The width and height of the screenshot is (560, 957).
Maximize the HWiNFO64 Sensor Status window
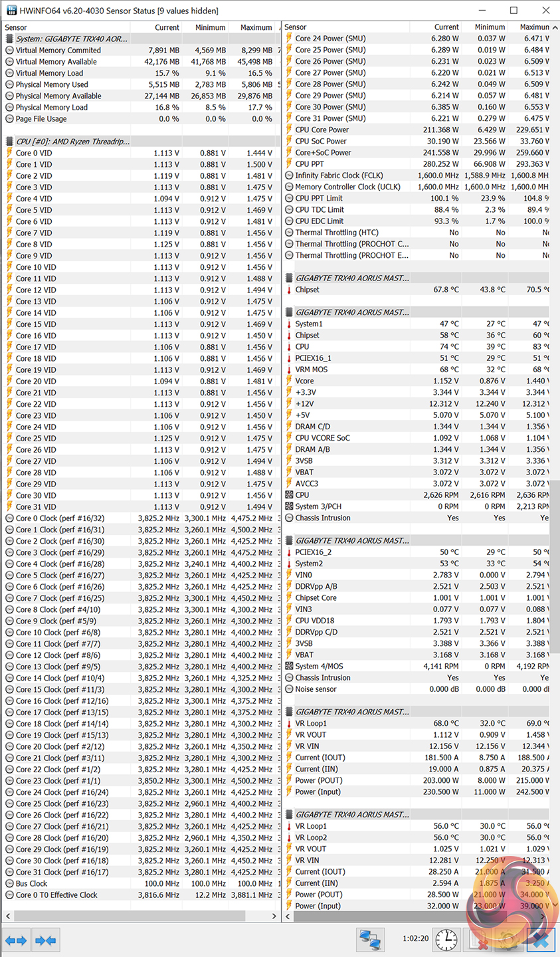click(x=513, y=11)
